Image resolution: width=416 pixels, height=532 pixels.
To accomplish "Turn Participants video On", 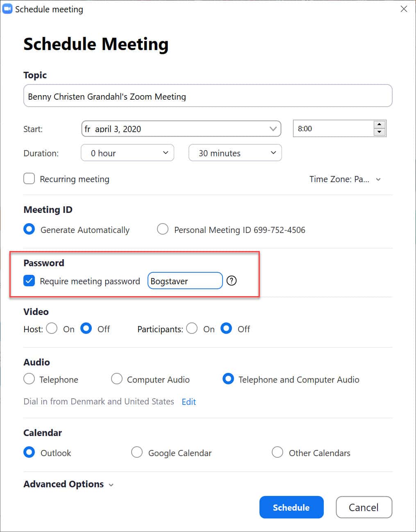I will coord(192,329).
